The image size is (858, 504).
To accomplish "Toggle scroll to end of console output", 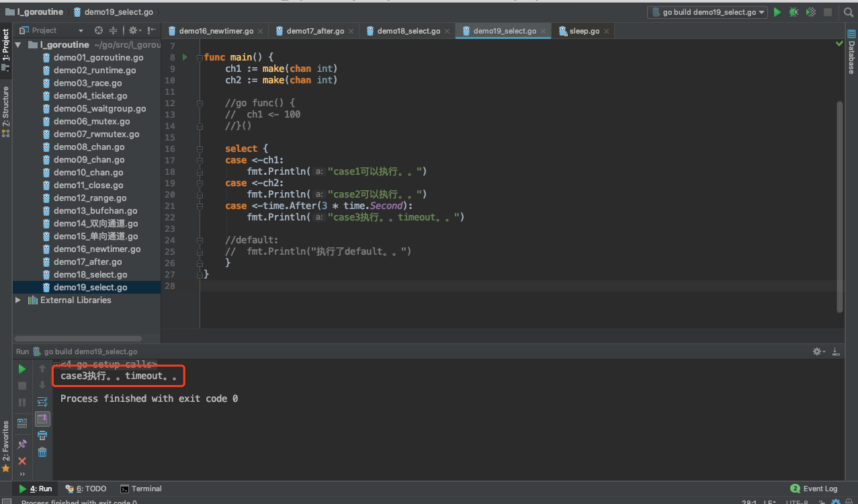I will point(42,419).
